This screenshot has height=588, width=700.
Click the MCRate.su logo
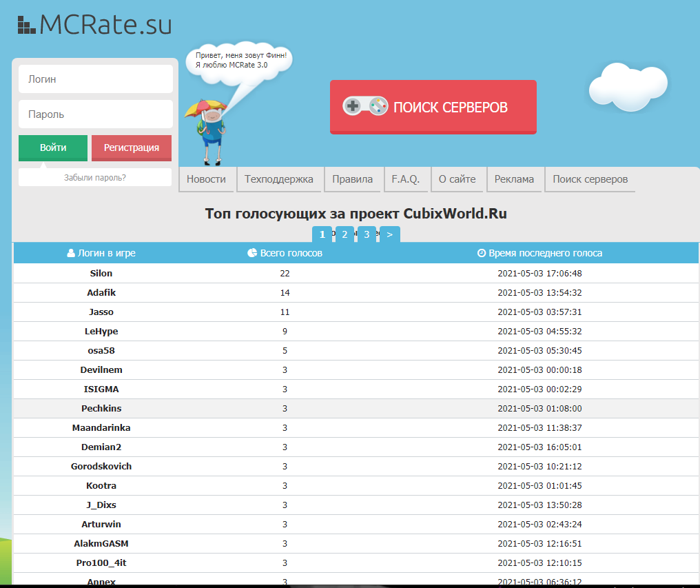click(94, 24)
